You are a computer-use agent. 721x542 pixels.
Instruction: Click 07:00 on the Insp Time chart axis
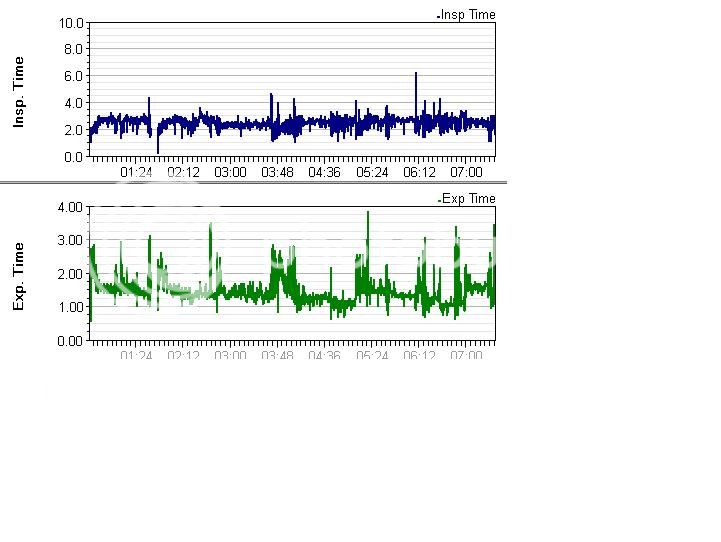click(466, 172)
